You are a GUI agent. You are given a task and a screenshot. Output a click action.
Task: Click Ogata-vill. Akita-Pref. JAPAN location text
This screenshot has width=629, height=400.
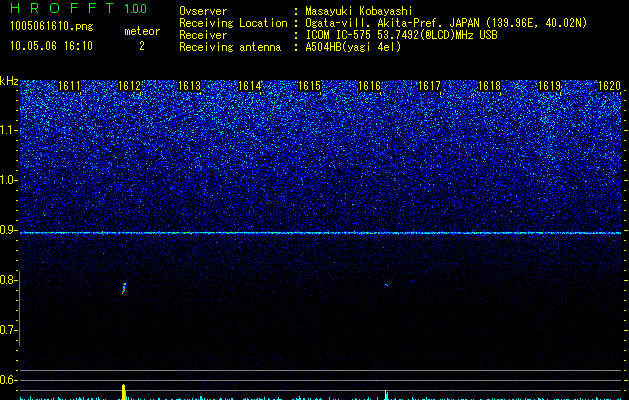[x=446, y=23]
